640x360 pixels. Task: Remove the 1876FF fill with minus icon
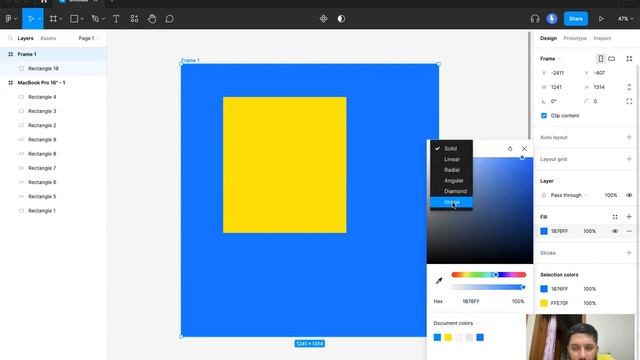[x=629, y=231]
